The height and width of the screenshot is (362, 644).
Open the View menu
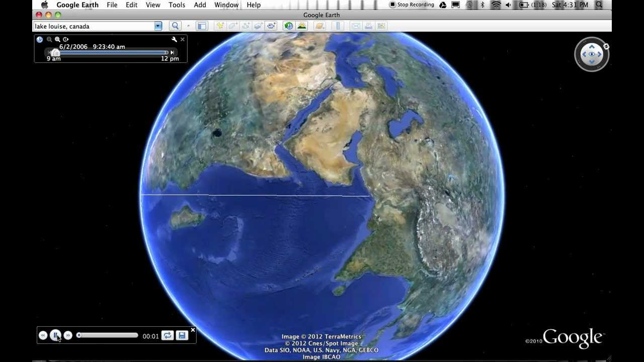coord(153,5)
